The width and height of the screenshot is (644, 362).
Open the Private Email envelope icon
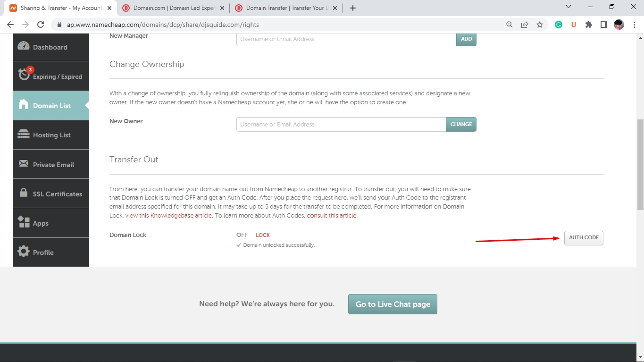coord(24,164)
